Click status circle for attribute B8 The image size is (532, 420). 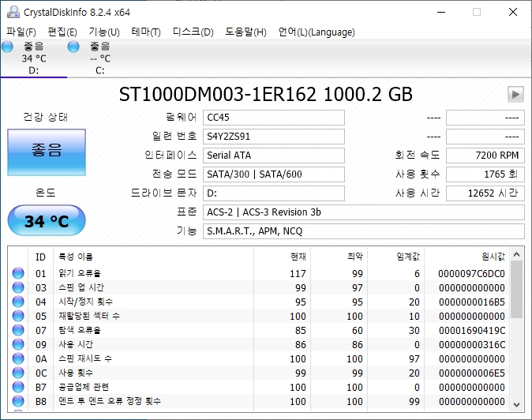pos(18,402)
